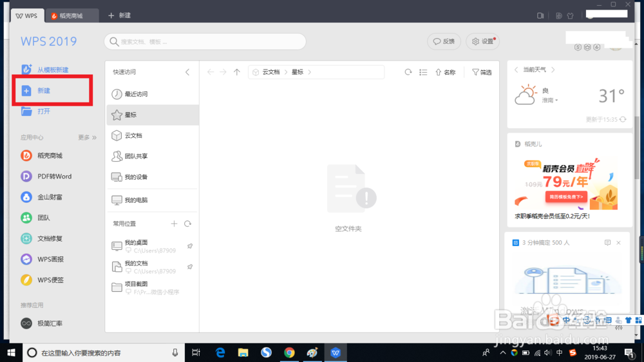This screenshot has width=644, height=362.
Task: Open Windows Start menu
Action: 11,352
